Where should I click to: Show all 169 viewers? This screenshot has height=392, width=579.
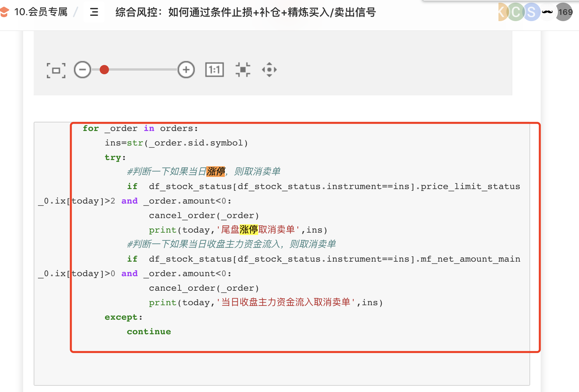click(x=565, y=12)
